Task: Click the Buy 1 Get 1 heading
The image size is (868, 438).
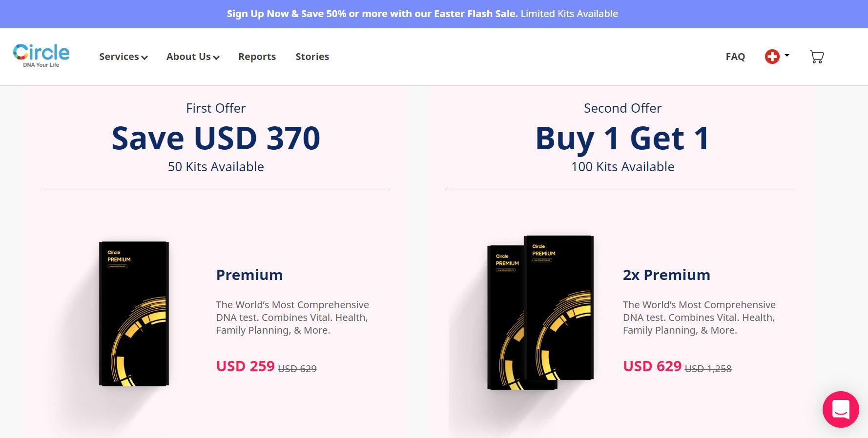Action: coord(622,138)
